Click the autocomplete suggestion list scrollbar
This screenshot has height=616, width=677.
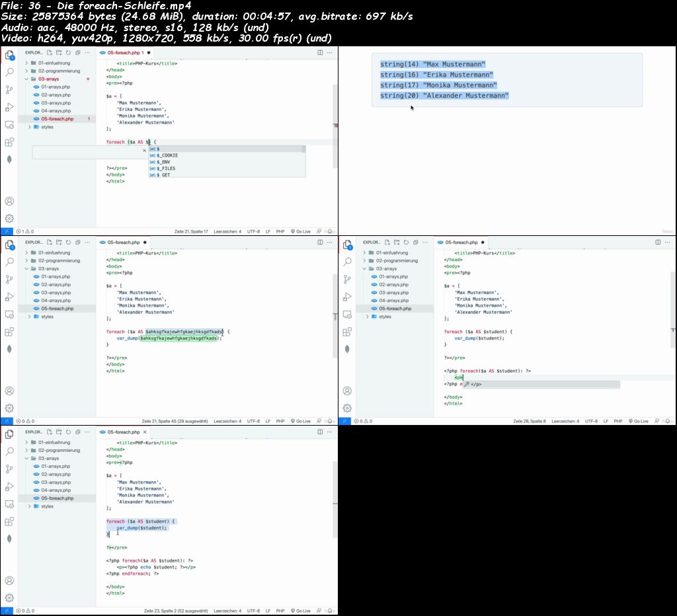303,150
